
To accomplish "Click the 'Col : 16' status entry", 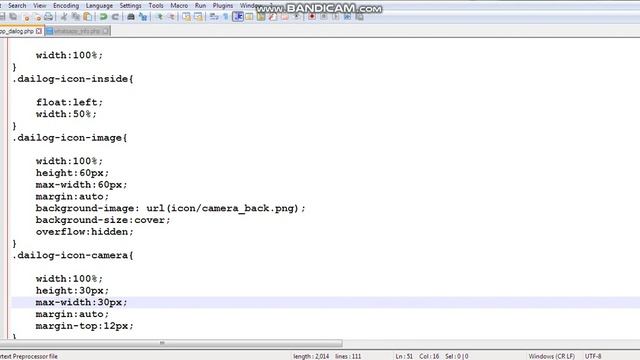I will (429, 356).
